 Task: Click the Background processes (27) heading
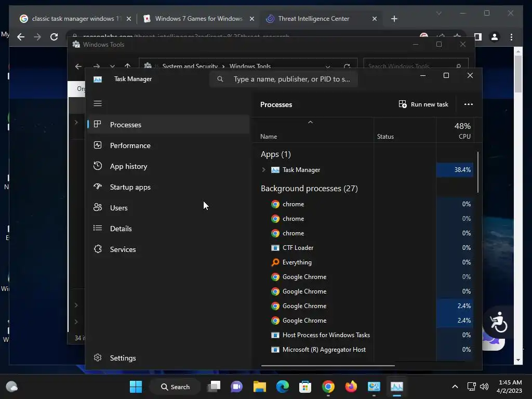(309, 188)
